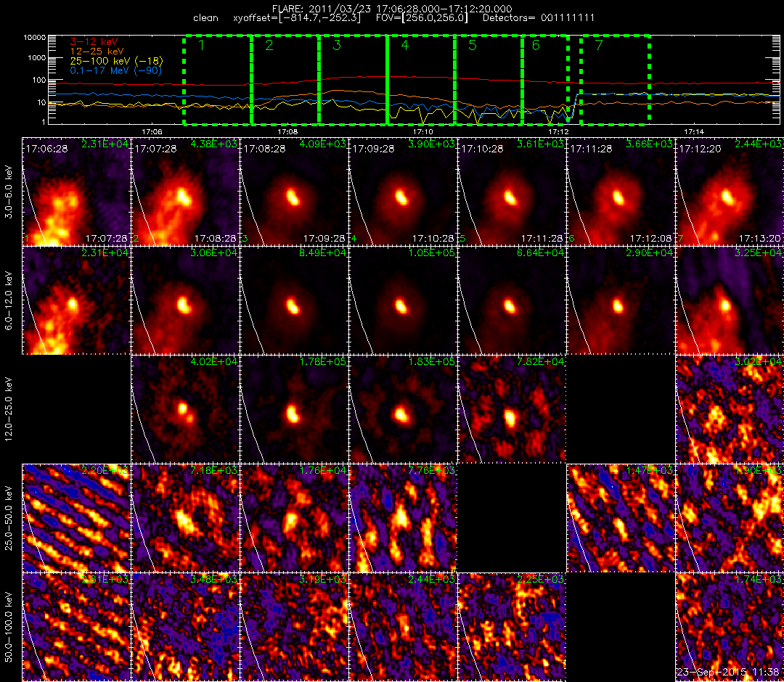
Task: Click the 17:10 time axis label
Action: click(423, 131)
